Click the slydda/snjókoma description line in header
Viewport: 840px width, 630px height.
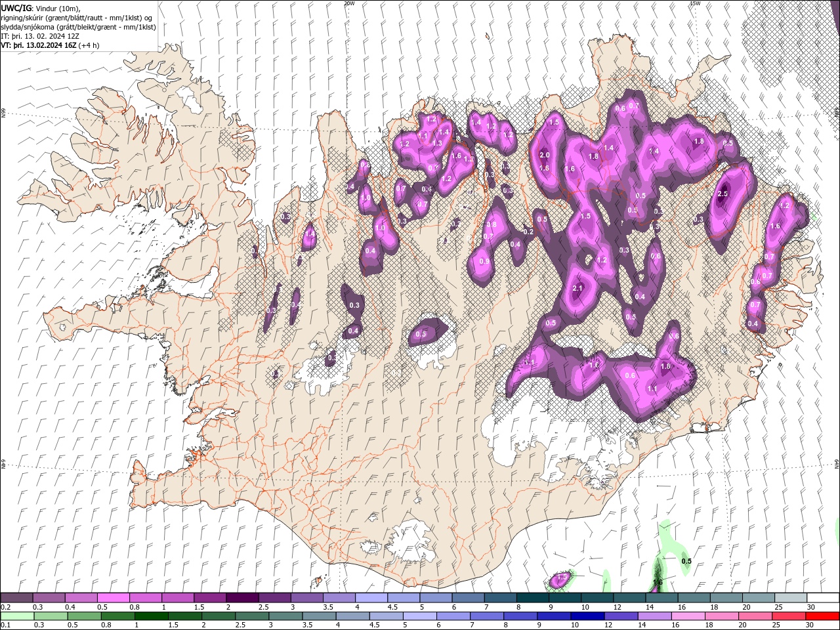click(x=78, y=26)
